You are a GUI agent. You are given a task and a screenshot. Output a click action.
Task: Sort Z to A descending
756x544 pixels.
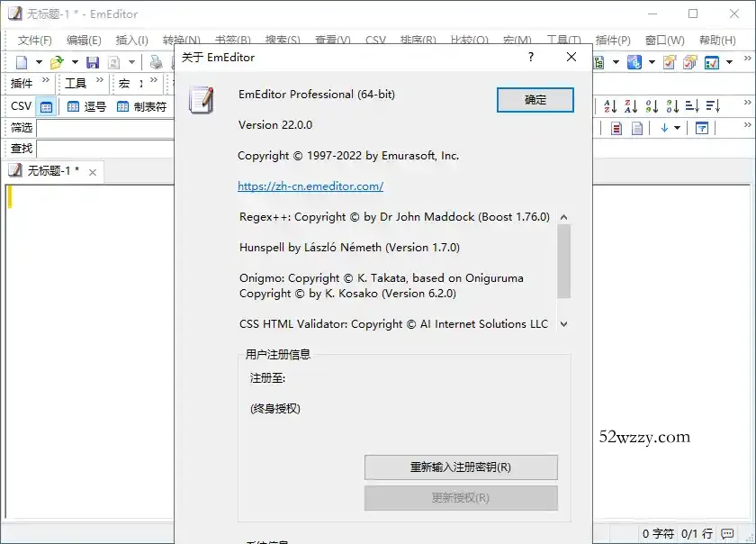point(631,105)
